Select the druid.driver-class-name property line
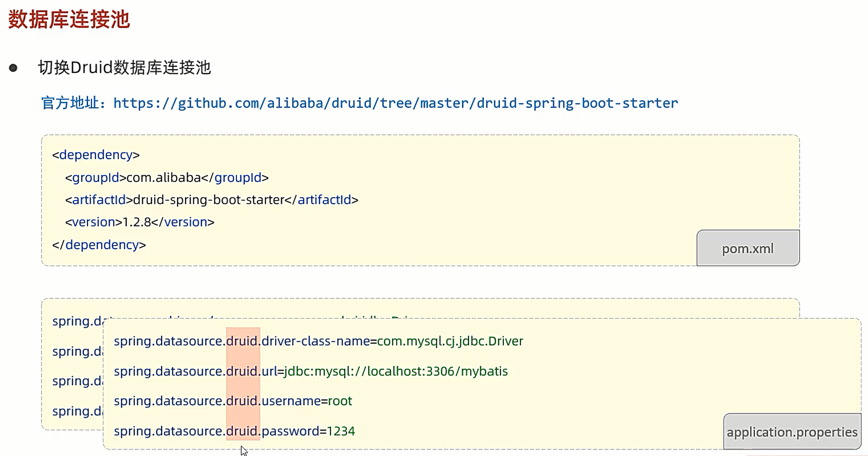The width and height of the screenshot is (868, 456). coord(319,341)
